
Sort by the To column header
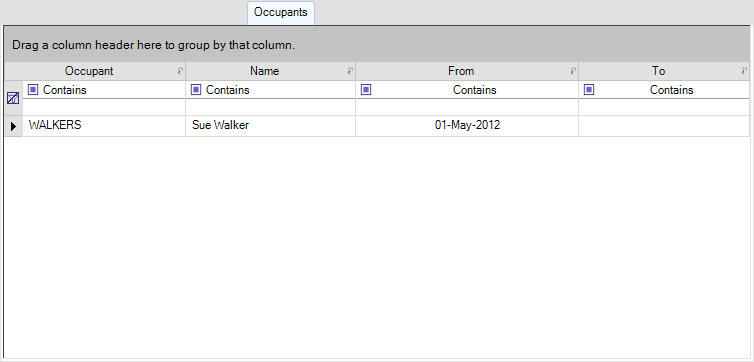click(x=658, y=71)
